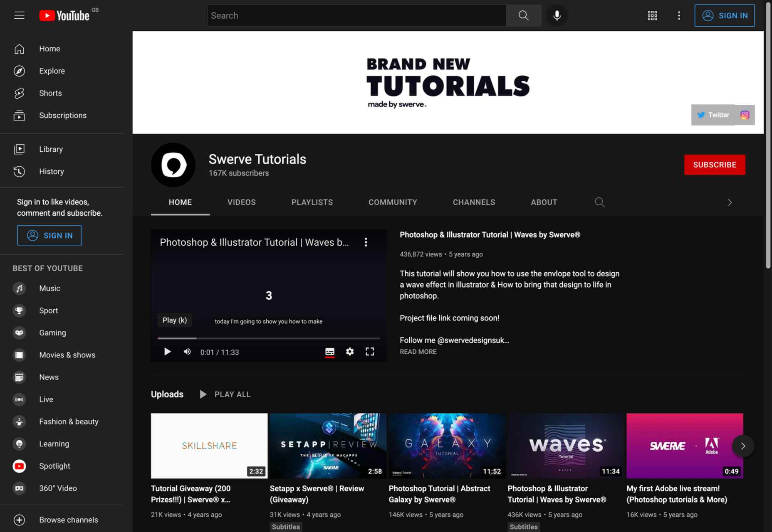Open the channel's Twitter link
The width and height of the screenshot is (772, 532).
click(x=713, y=115)
